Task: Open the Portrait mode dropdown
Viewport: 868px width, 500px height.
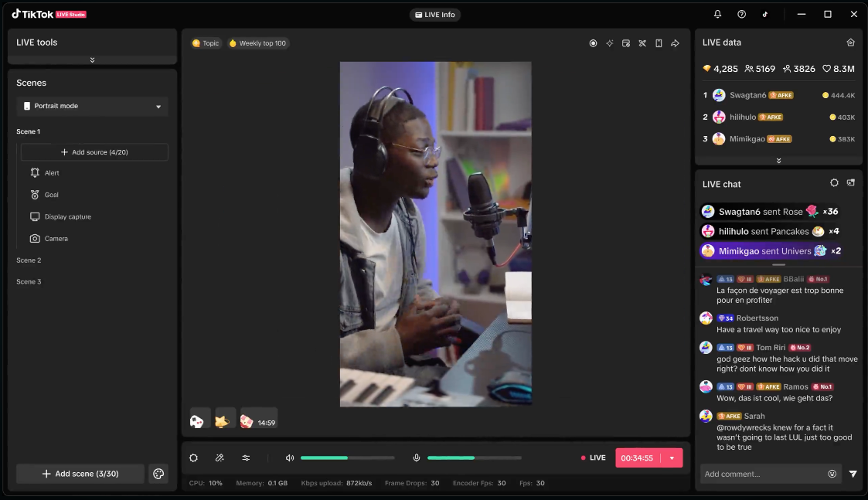Action: coord(92,106)
